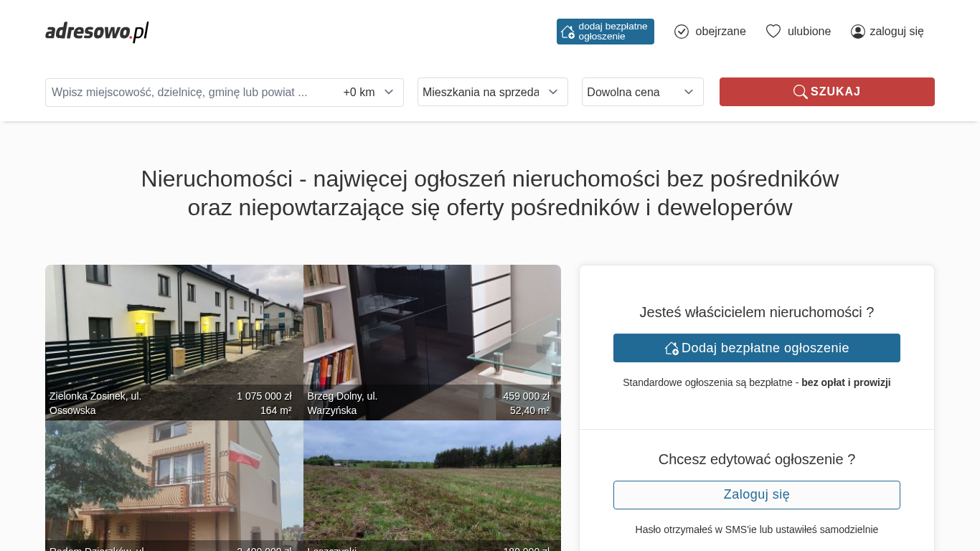The width and height of the screenshot is (980, 551).
Task: Click the red SZUKAJ search button
Action: 827,92
